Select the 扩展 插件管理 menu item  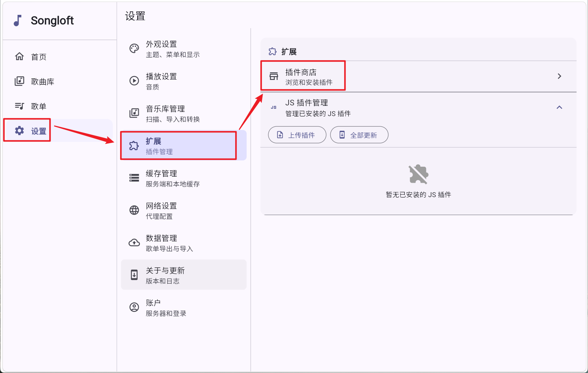pyautogui.click(x=184, y=145)
